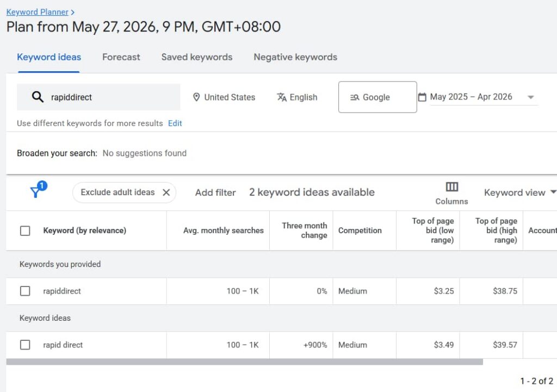Expand the Keyword view dropdown
Screen dimensions: 557x392
(x=519, y=192)
